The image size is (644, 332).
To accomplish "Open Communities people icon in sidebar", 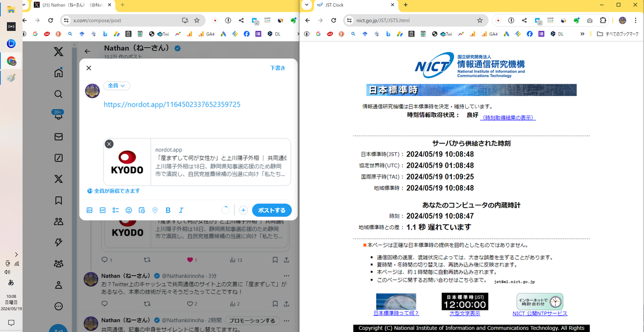I will click(x=58, y=221).
